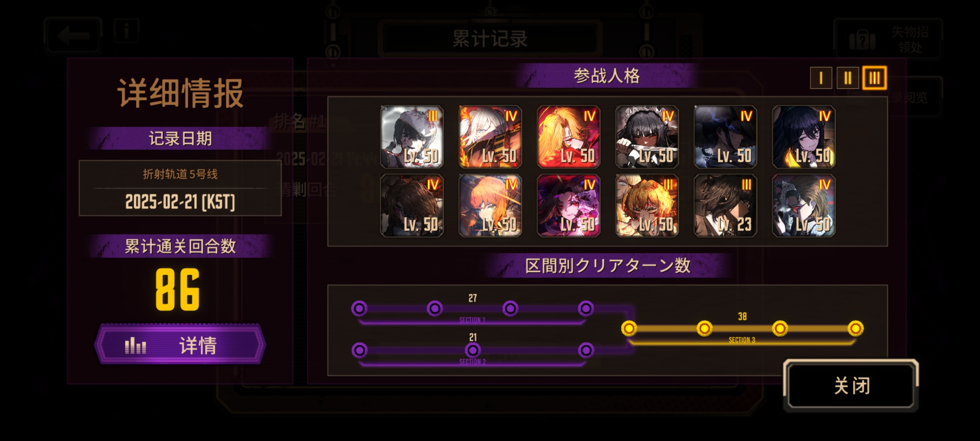The height and width of the screenshot is (441, 980).
Task: Switch to team tab I
Action: (821, 78)
